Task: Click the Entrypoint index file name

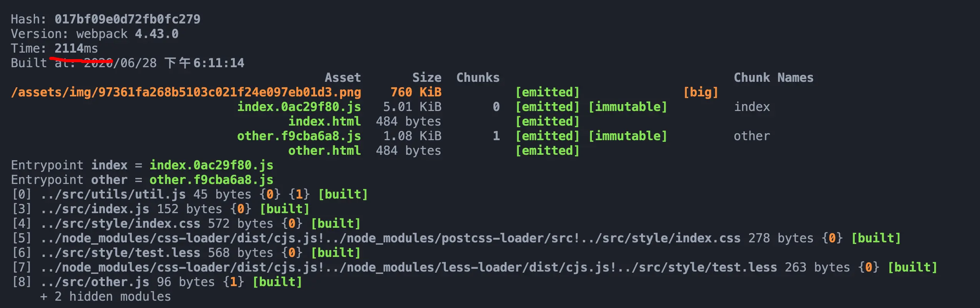Action: (211, 165)
